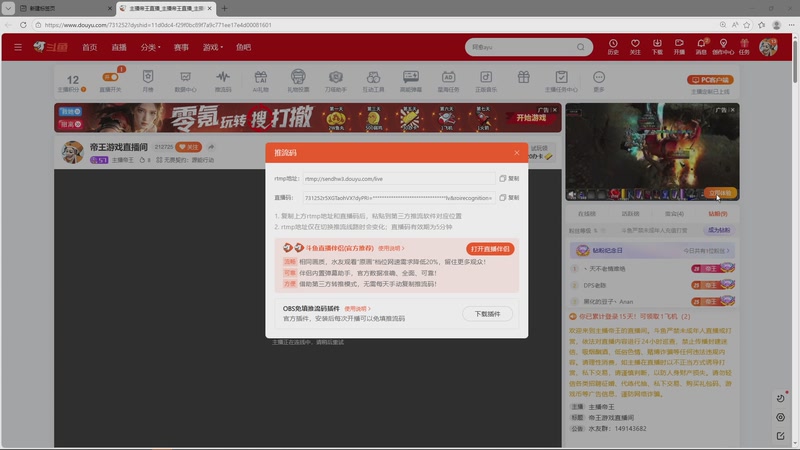Open 使用说明 link for 斗鱼直播伴侣
Image resolution: width=800 pixels, height=450 pixels.
tap(391, 248)
